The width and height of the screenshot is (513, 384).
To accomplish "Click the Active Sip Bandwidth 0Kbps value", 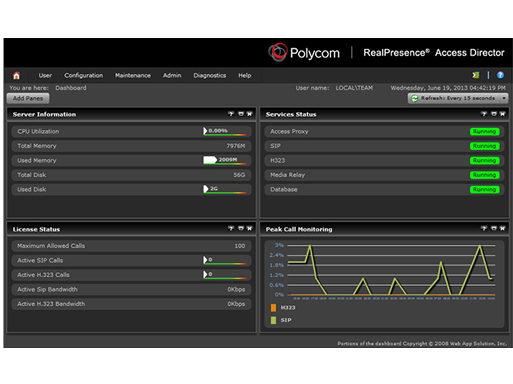I will tap(236, 290).
